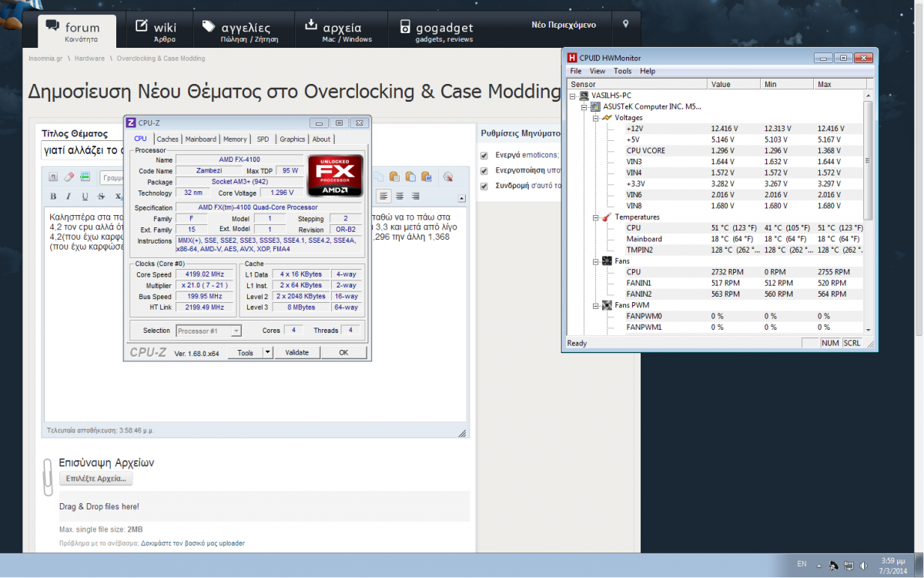Open the About tab in CPU-Z
Viewport: 924px width, 578px height.
click(321, 139)
